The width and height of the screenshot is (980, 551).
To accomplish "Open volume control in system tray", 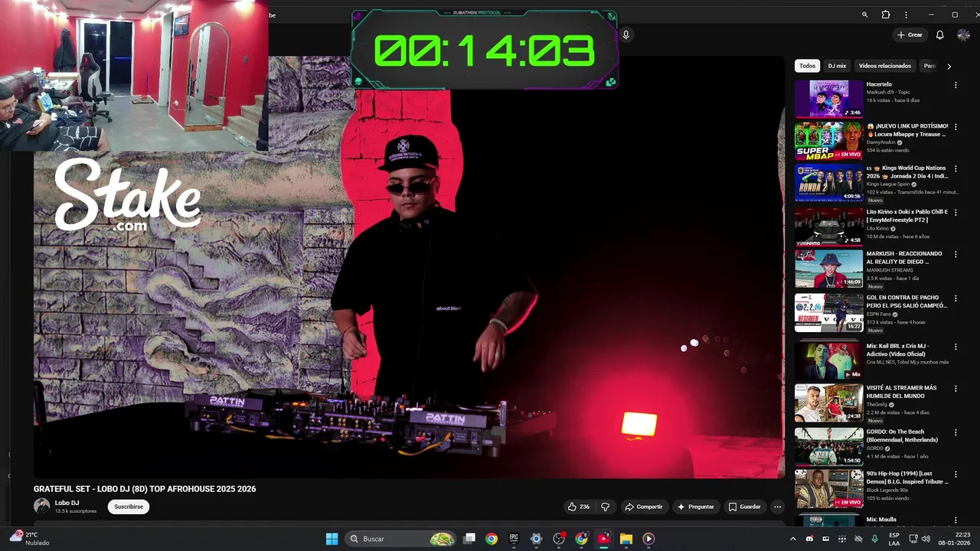I will click(926, 539).
